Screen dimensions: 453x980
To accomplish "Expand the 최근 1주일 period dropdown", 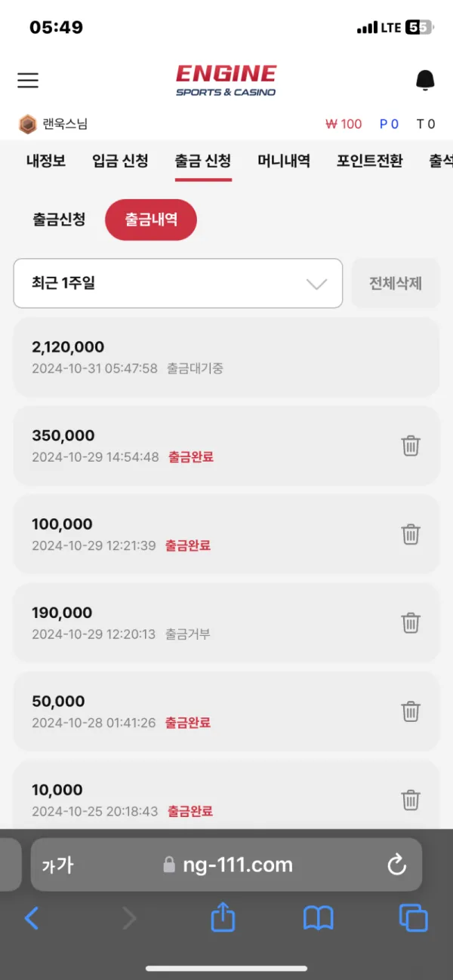I will tap(178, 284).
